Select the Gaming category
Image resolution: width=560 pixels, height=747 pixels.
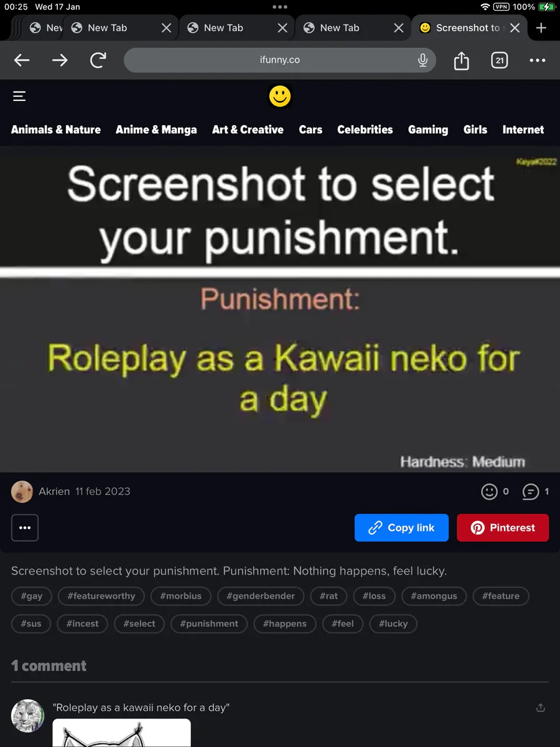428,129
